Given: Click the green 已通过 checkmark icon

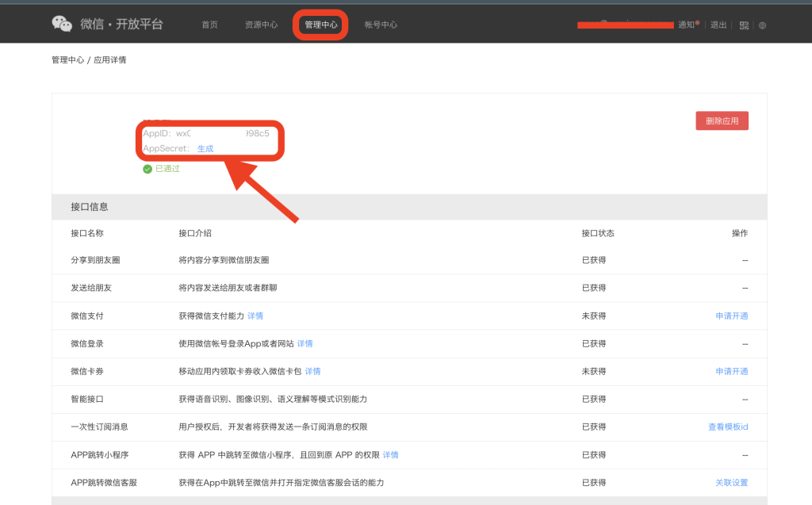Looking at the screenshot, I should coord(147,169).
